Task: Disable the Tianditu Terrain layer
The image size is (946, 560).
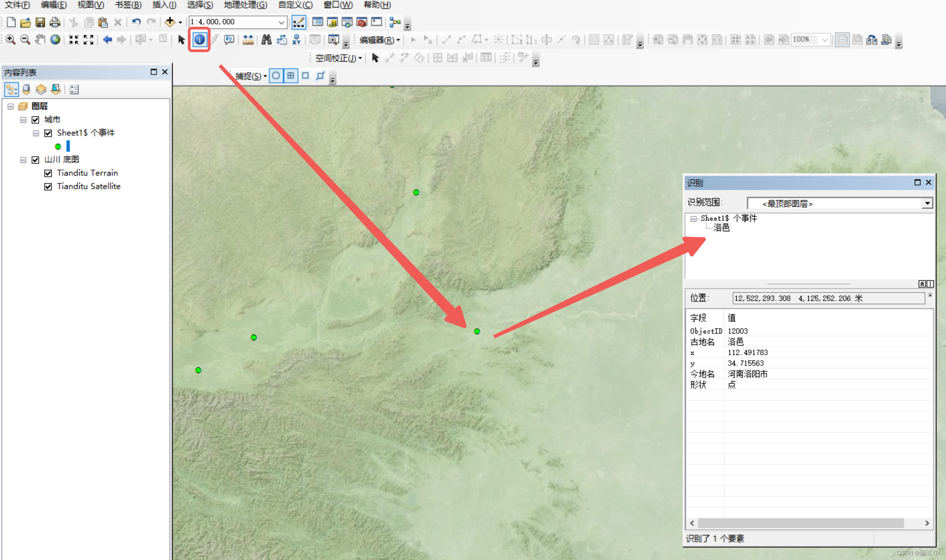Action: [x=48, y=173]
